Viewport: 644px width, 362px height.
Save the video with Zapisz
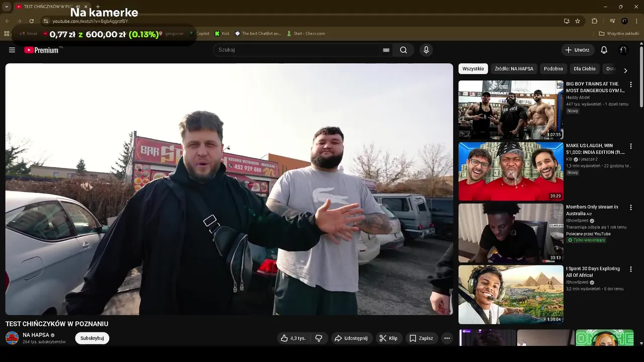point(421,338)
